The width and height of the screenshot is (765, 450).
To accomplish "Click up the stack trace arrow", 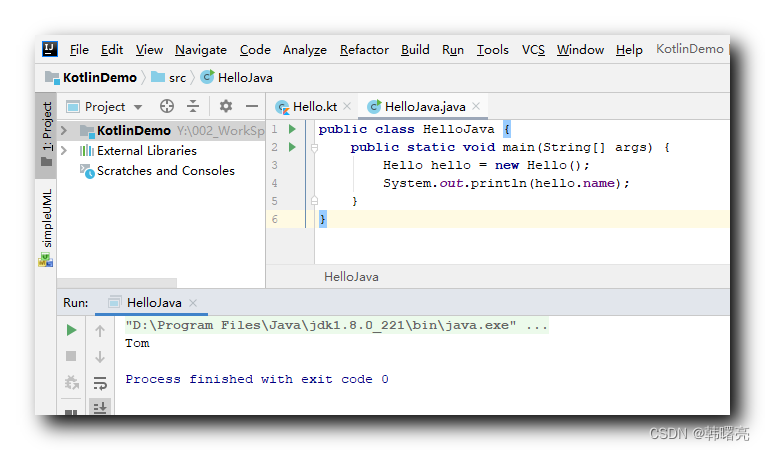I will click(100, 331).
